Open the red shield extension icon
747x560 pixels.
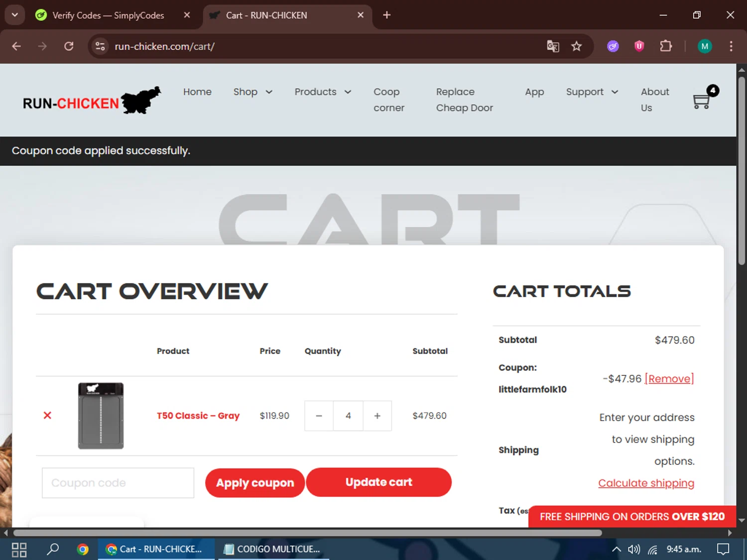[639, 46]
